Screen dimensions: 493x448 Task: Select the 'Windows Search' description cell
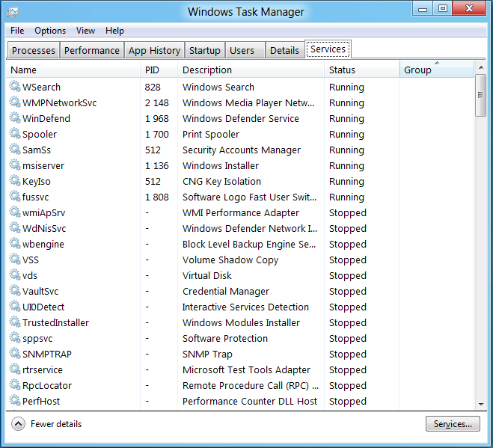coord(218,87)
